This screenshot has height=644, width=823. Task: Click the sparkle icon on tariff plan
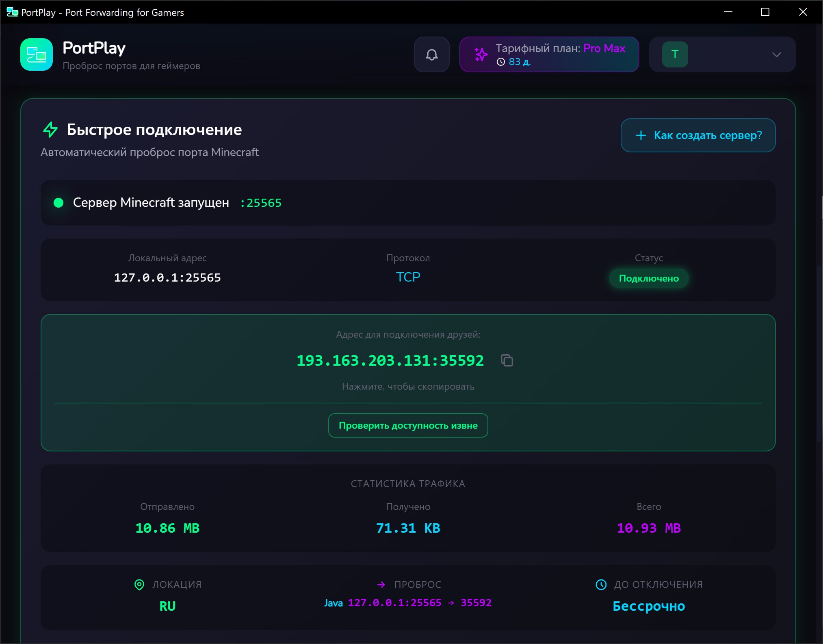(x=481, y=54)
